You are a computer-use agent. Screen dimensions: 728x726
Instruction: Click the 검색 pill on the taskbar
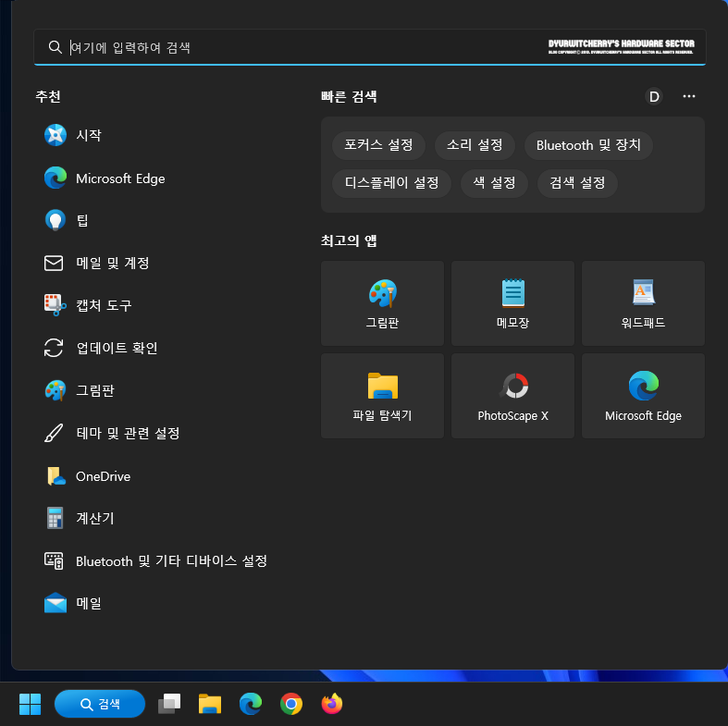(100, 704)
